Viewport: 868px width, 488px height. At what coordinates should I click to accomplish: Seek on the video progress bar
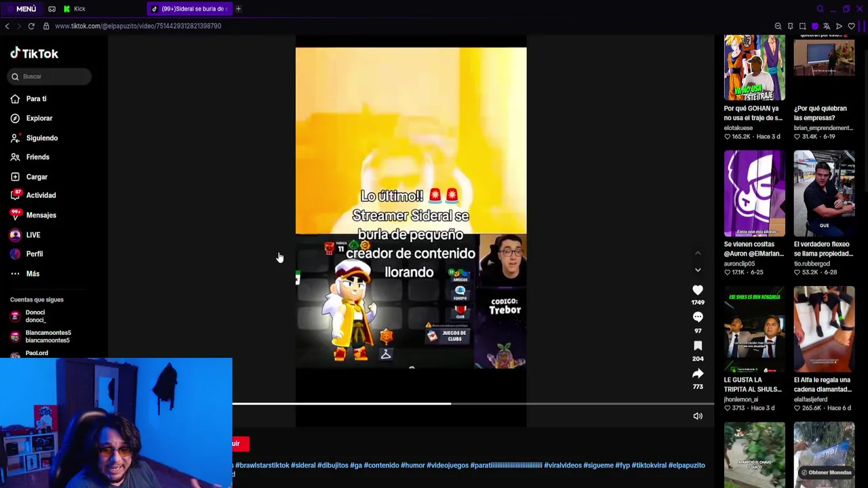(473, 404)
